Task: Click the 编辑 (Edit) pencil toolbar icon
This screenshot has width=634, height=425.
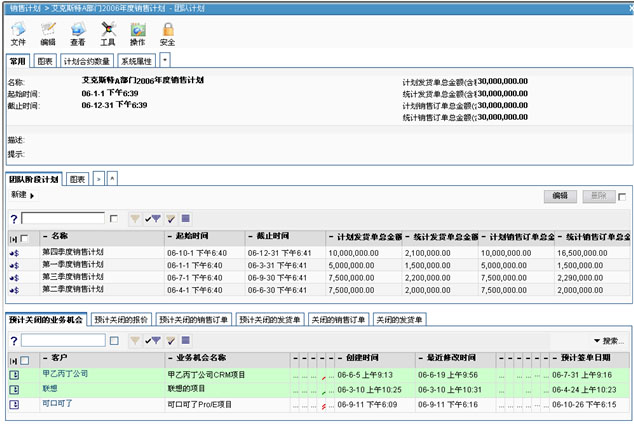Action: pos(48,29)
